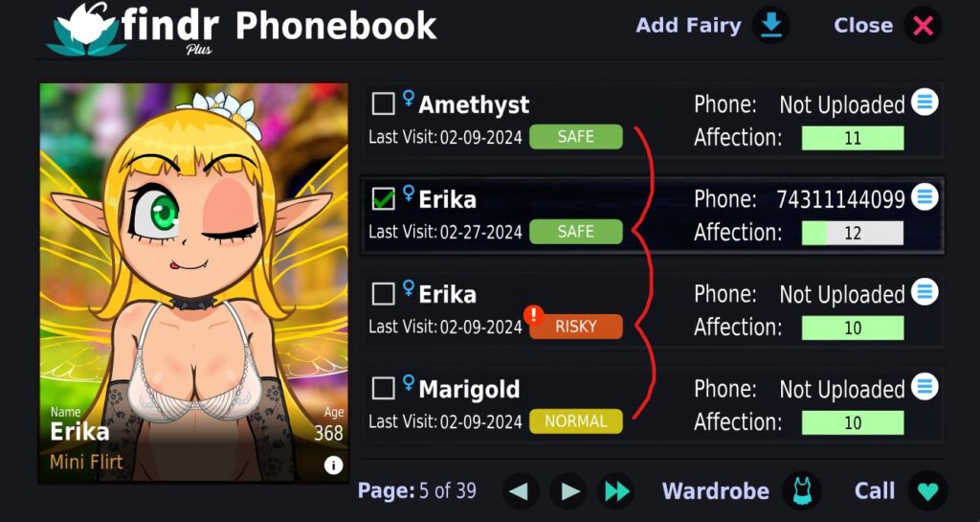Select the Marigold entry name
The width and height of the screenshot is (980, 522).
469,389
